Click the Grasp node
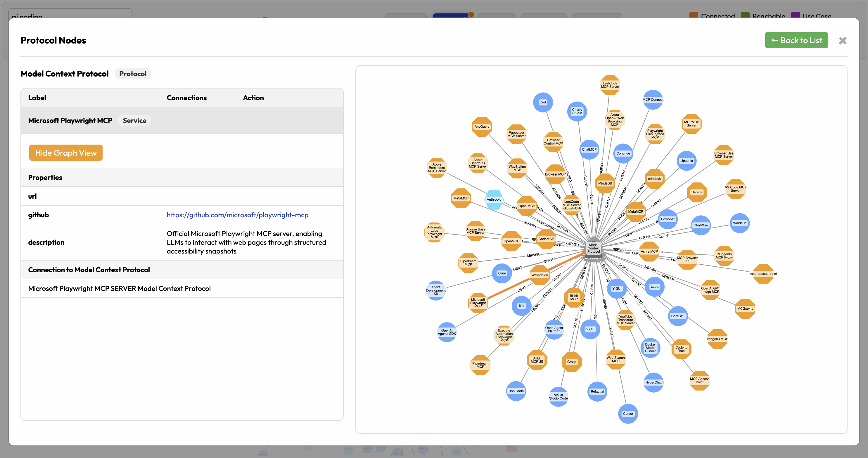This screenshot has width=868, height=458. coord(571,362)
